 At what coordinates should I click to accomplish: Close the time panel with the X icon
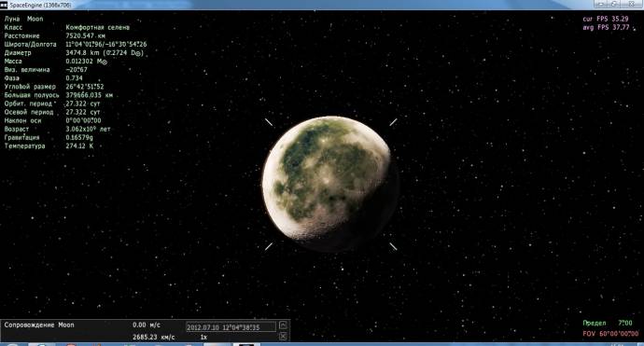pyautogui.click(x=283, y=337)
